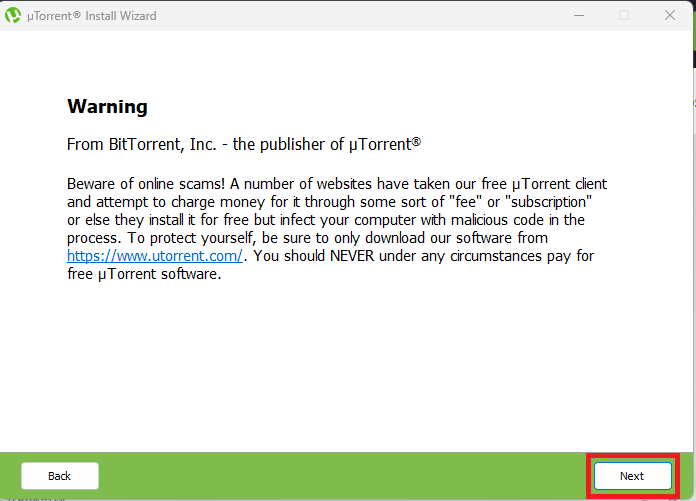Click the µTorrent logo in title bar

click(x=14, y=16)
